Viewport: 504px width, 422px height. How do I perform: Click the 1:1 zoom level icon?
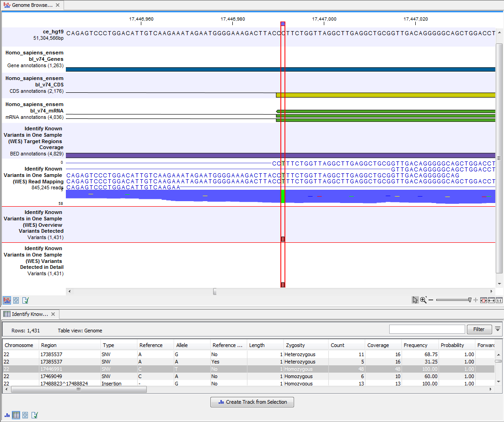pyautogui.click(x=499, y=300)
